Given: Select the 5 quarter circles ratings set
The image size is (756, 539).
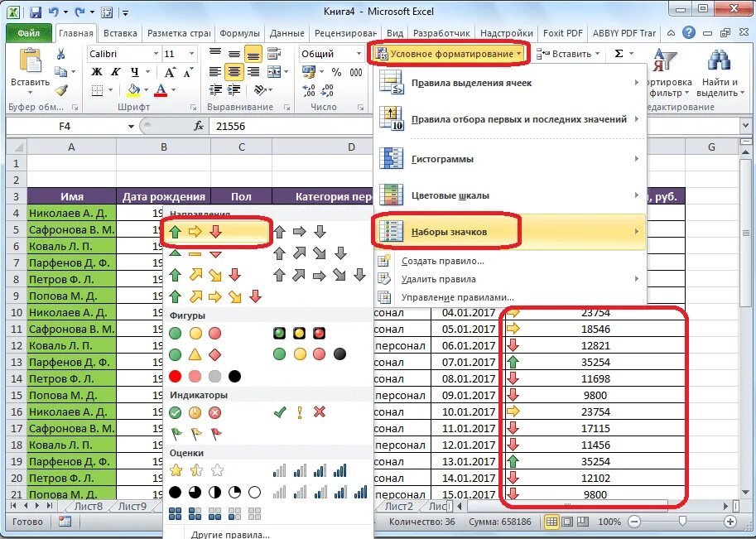Looking at the screenshot, I should click(x=215, y=493).
